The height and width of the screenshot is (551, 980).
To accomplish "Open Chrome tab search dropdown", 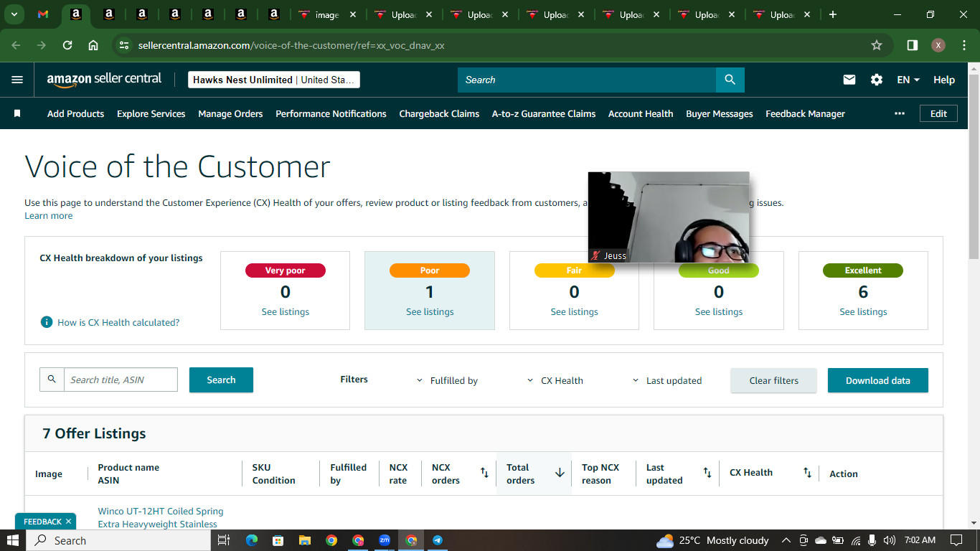I will pos(14,14).
